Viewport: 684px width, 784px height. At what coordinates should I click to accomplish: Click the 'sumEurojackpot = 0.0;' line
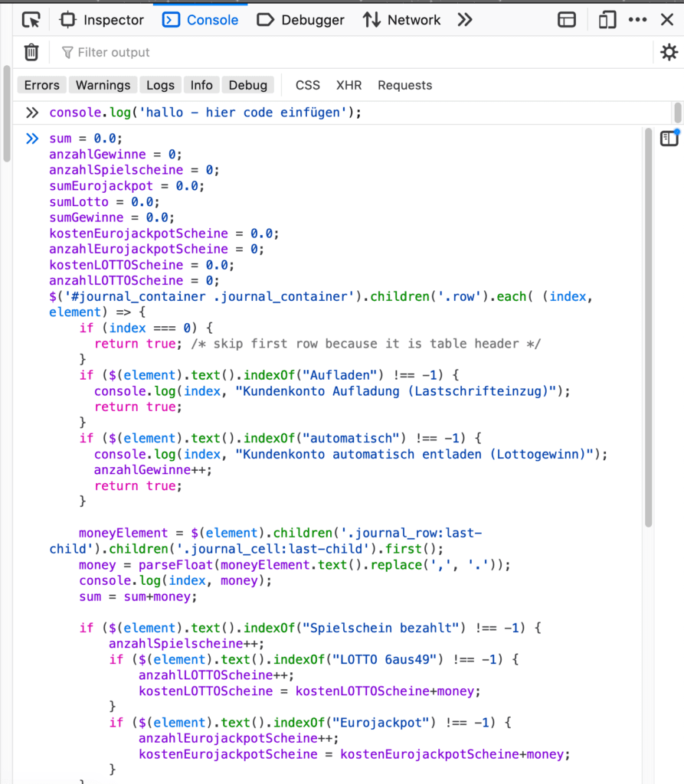126,185
